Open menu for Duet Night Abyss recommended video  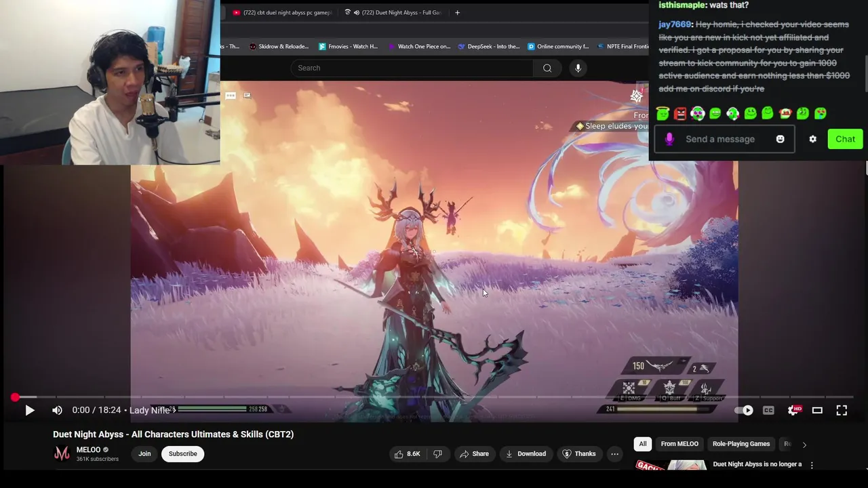[812, 465]
